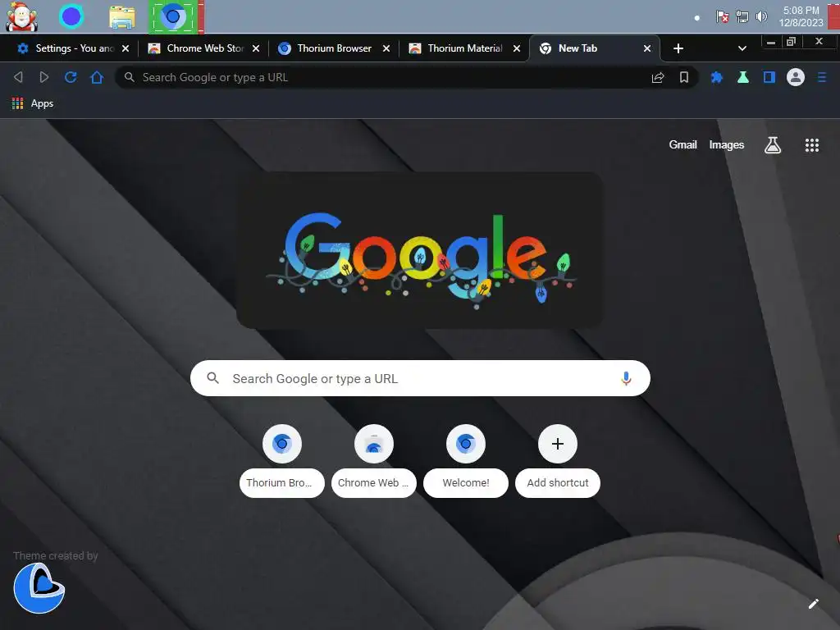This screenshot has height=630, width=840.
Task: Open the Google apps grid
Action: 812,145
